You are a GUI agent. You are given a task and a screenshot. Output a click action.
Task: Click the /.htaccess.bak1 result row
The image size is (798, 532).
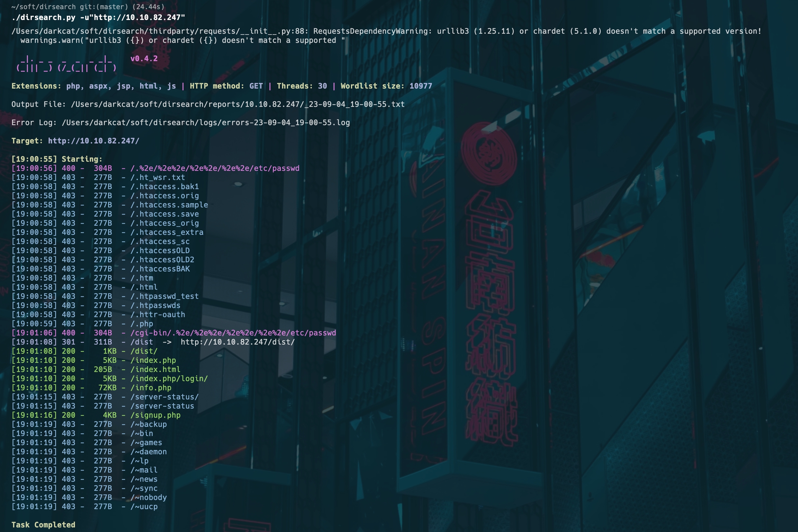point(105,187)
